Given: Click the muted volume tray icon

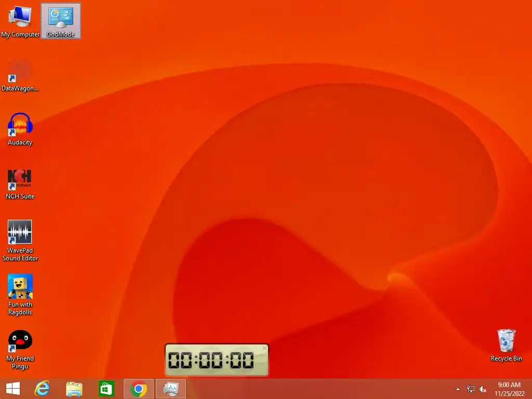Looking at the screenshot, I should (x=483, y=389).
